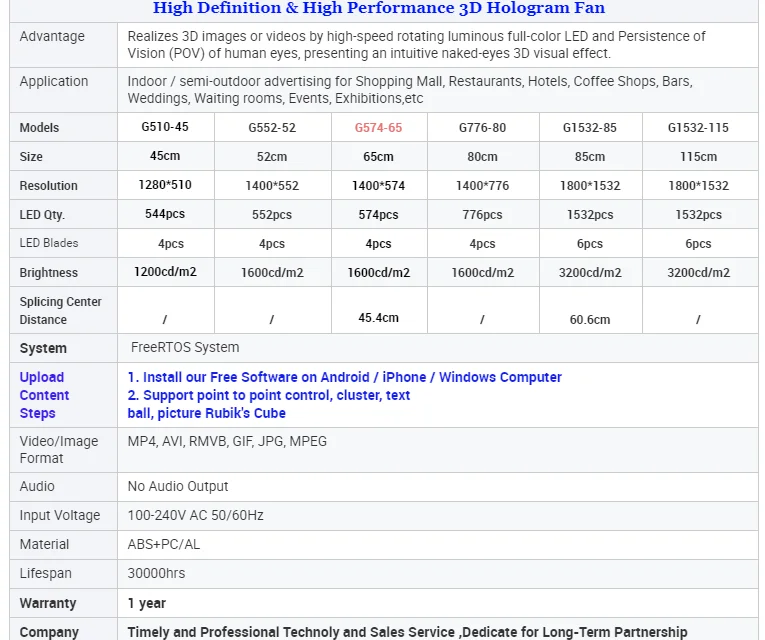Click the 1 year warranty value
The height and width of the screenshot is (640, 765).
pyautogui.click(x=146, y=603)
